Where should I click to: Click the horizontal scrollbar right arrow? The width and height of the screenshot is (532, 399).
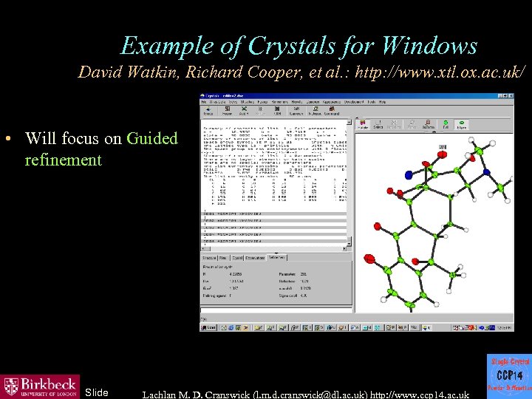(345, 249)
